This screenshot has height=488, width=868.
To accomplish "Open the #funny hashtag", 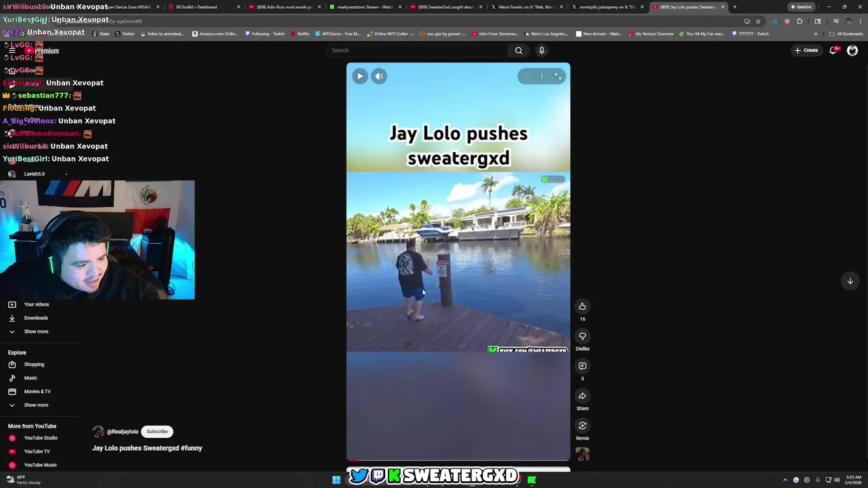I will tap(192, 448).
